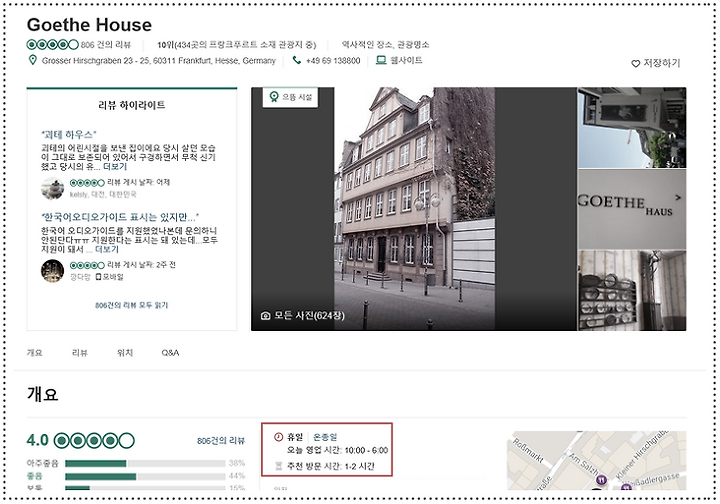Click the laptop icon next to 웹사이트
The height and width of the screenshot is (504, 720).
click(381, 60)
